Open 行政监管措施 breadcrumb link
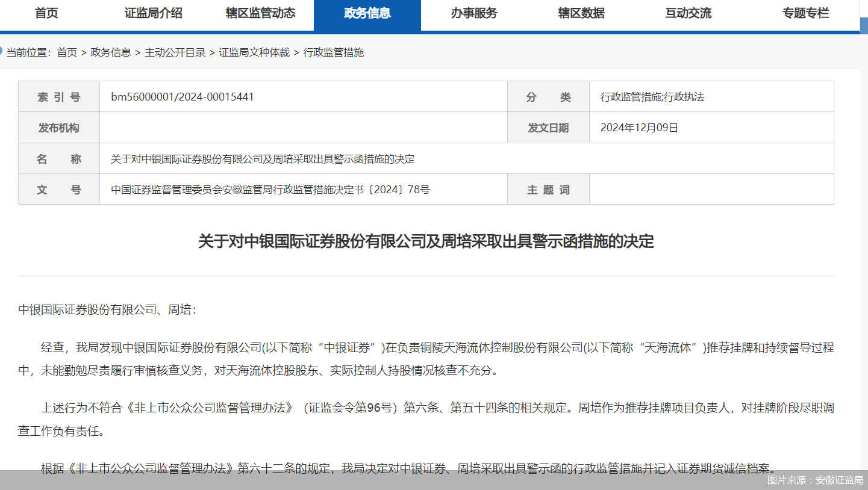 [x=334, y=52]
